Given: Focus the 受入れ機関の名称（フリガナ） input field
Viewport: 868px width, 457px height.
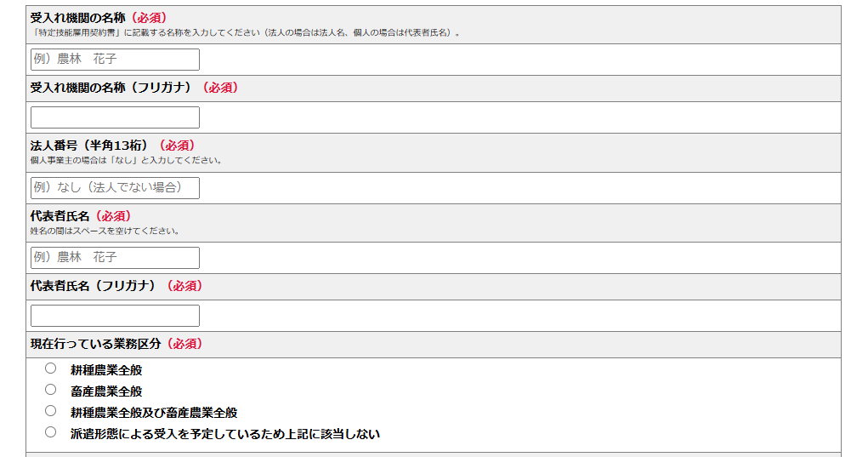Looking at the screenshot, I should click(x=115, y=117).
